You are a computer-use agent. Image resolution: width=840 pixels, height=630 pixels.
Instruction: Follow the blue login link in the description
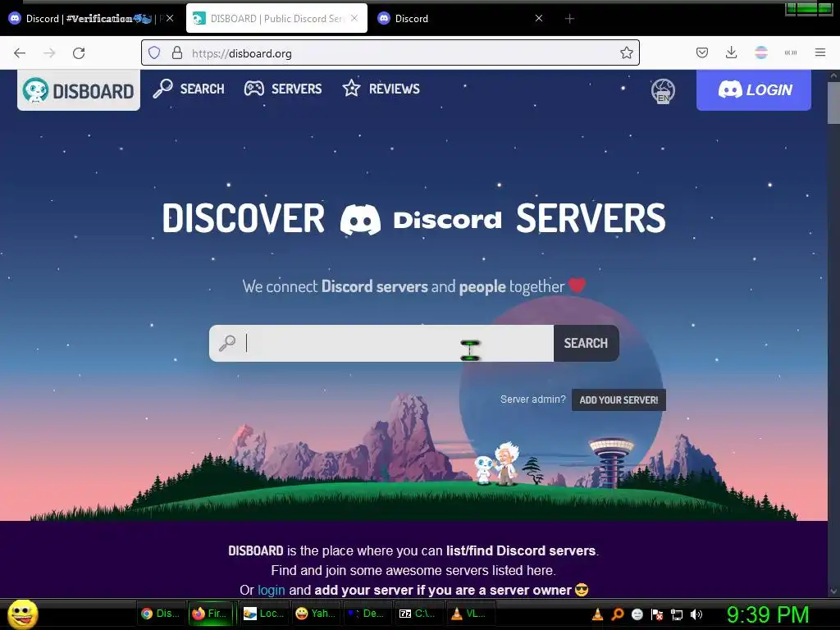coord(271,590)
